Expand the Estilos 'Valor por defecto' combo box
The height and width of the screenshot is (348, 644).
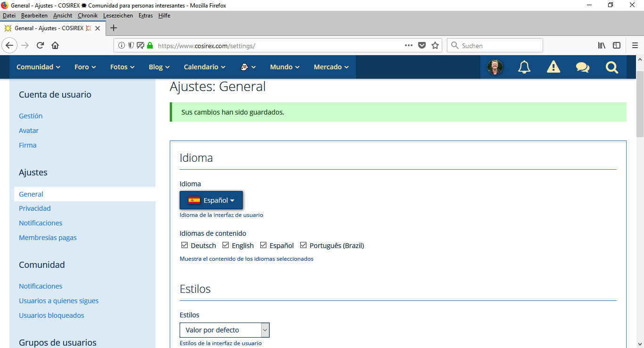[x=224, y=330]
